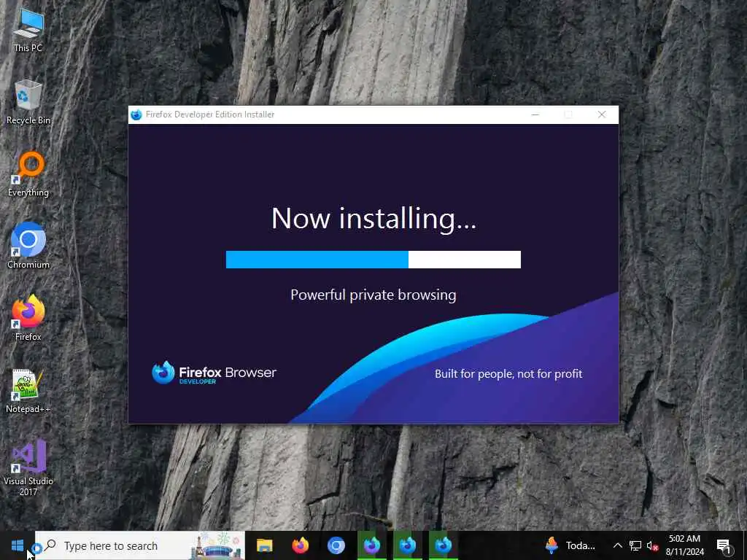Open the notification center icon
Viewport: 747px width, 560px height.
724,545
